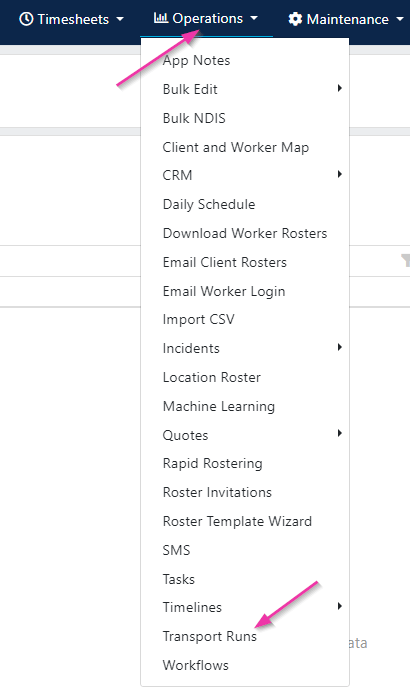Click the Timesheets dropdown caret
Image resolution: width=410 pixels, height=695 pixels.
tap(120, 20)
